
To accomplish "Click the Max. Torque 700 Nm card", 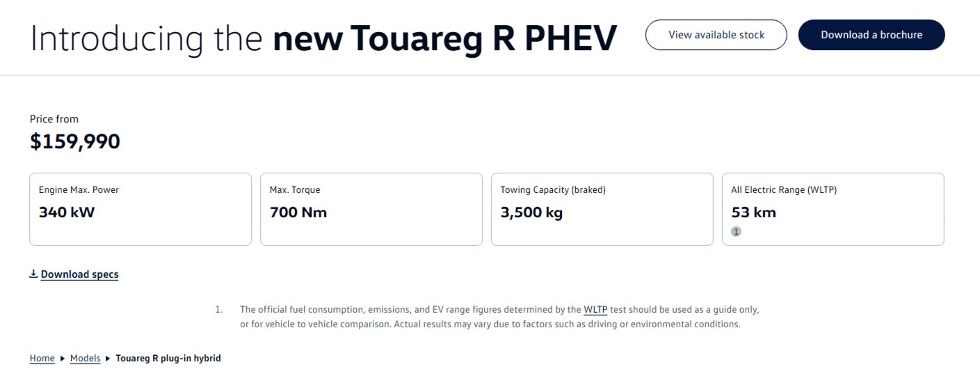I will 371,209.
